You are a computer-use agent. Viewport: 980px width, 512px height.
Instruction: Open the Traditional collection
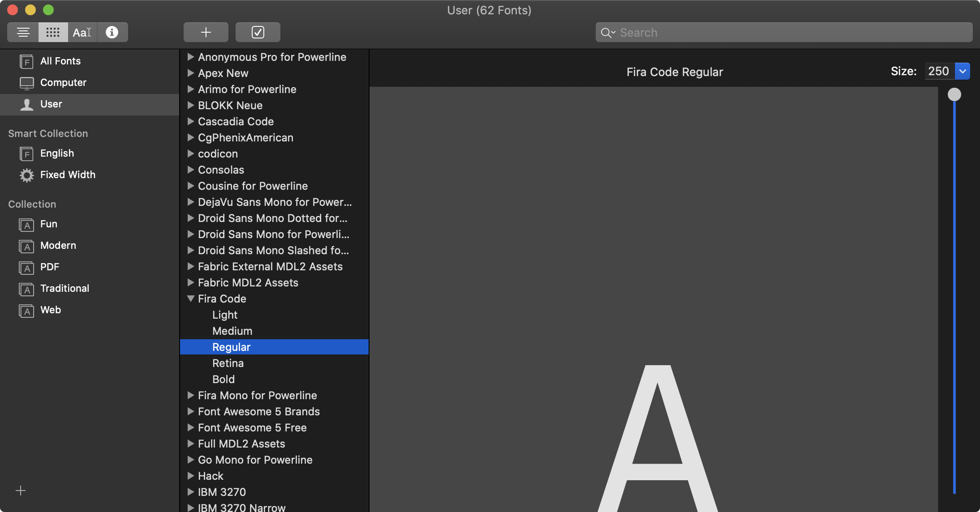64,288
